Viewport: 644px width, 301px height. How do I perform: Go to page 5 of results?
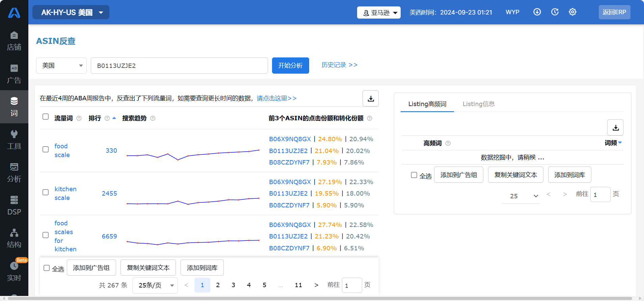point(264,285)
